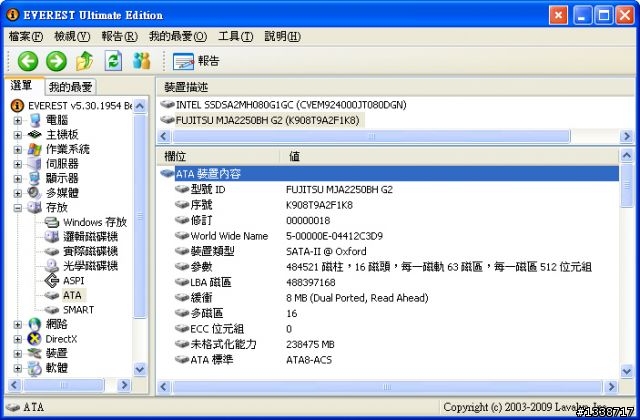
Task: Switch to the 選單 tab
Action: 24,86
